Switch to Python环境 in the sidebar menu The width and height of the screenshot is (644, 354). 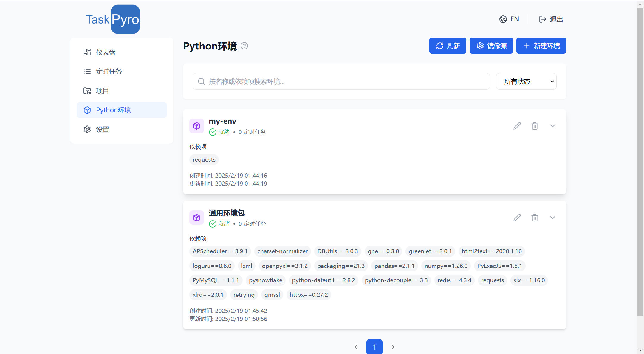coord(113,110)
